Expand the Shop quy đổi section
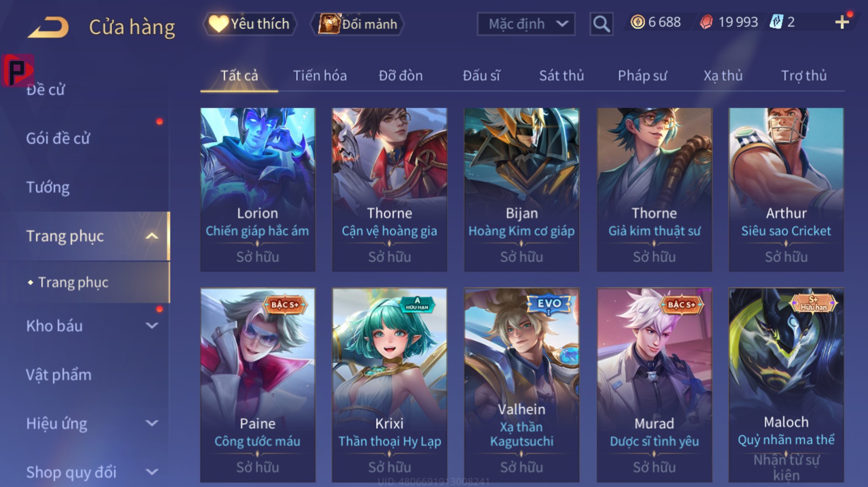 pos(85,472)
